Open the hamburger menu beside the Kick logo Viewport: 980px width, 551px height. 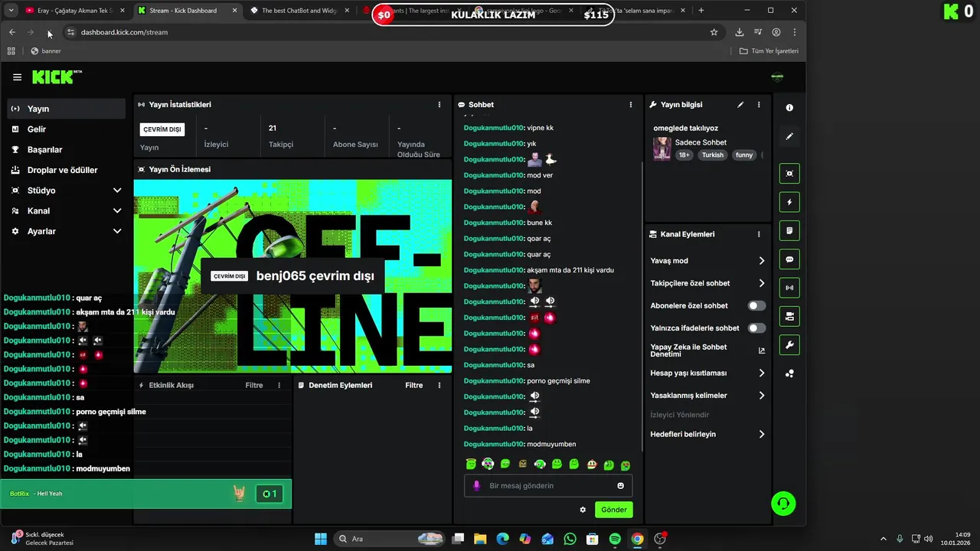[x=17, y=77]
